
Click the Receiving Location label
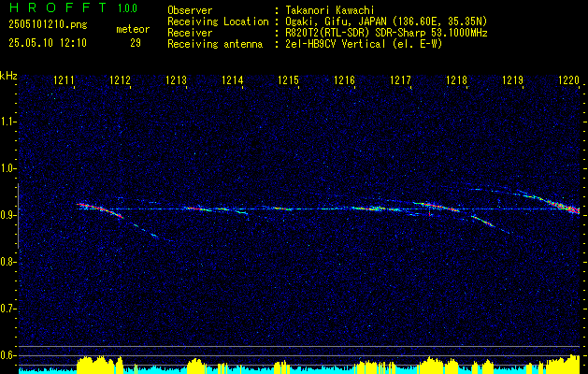(218, 22)
